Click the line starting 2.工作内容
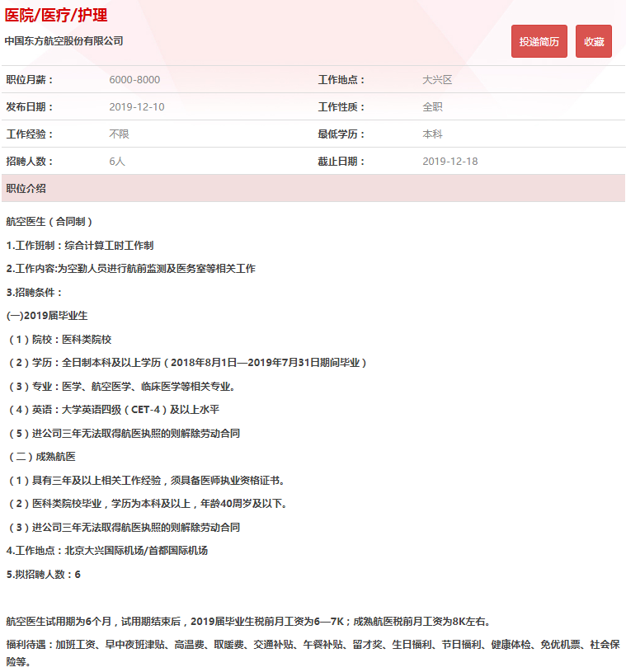Screen dimensions: 626x672 (131, 269)
